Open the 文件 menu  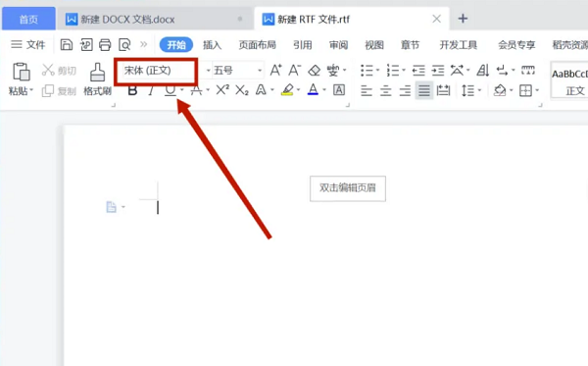click(x=28, y=45)
